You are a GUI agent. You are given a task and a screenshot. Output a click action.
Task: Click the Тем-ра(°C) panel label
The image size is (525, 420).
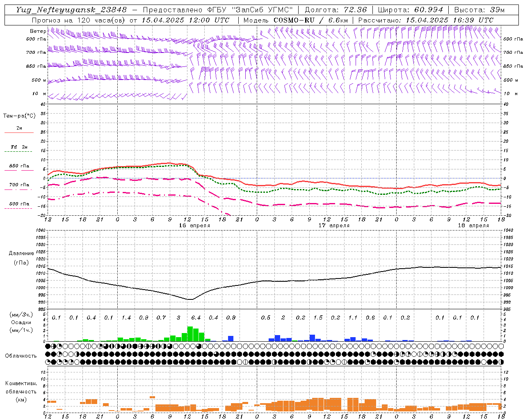click(19, 116)
